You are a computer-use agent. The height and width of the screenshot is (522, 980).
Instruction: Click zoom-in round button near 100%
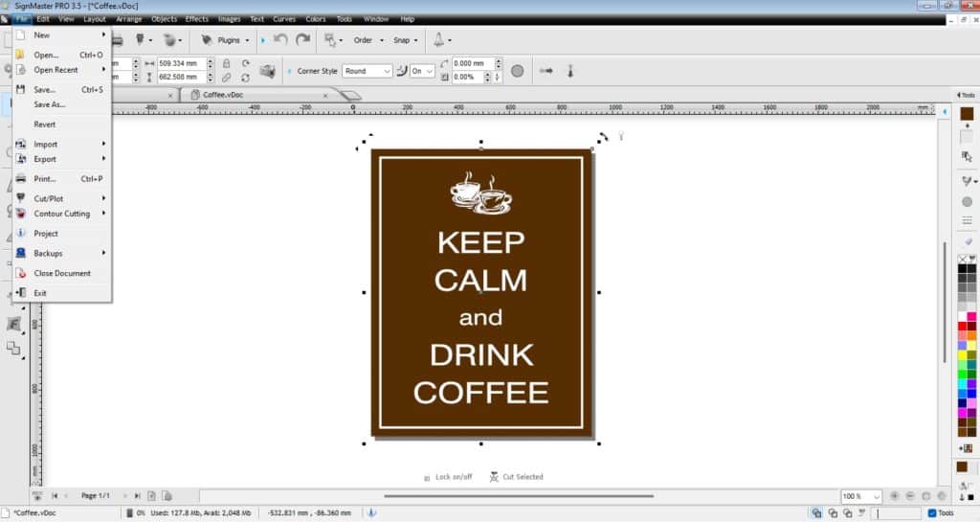tap(895, 496)
